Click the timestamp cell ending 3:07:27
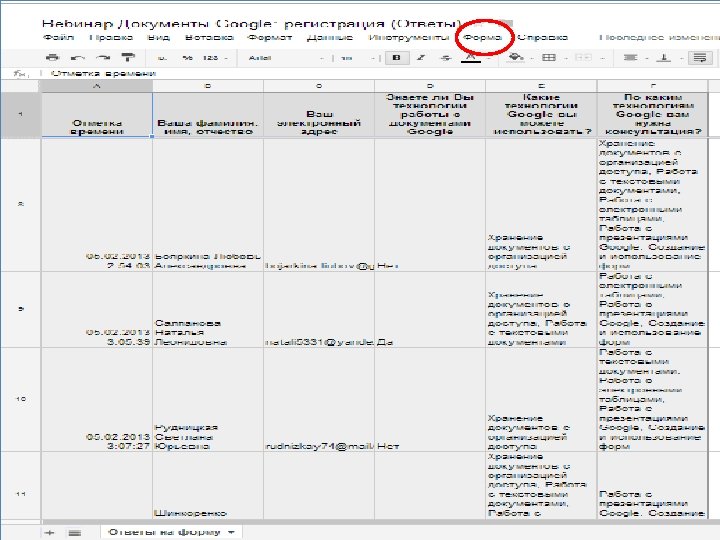The image size is (720, 540). pyautogui.click(x=97, y=399)
